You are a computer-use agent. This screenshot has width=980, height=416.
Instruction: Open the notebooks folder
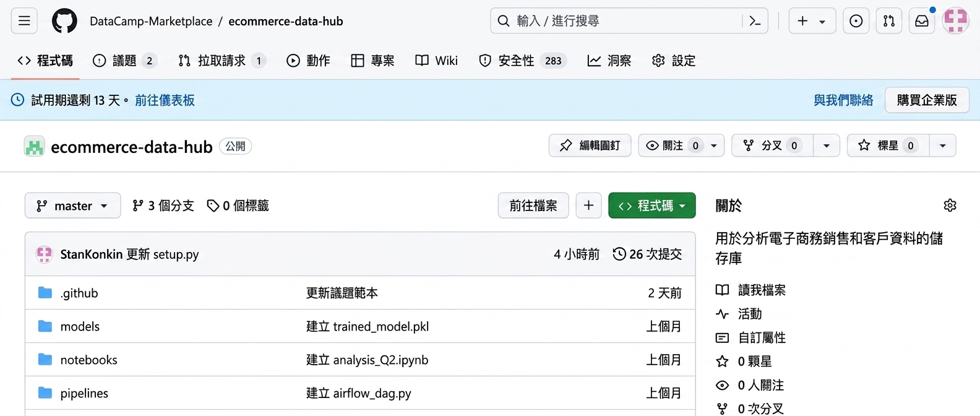tap(88, 360)
